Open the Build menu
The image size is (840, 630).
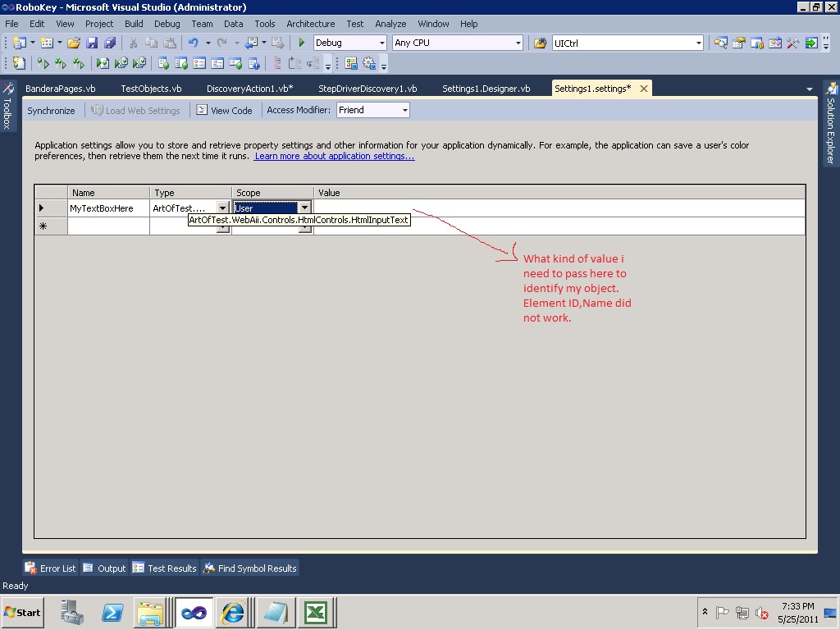coord(134,24)
